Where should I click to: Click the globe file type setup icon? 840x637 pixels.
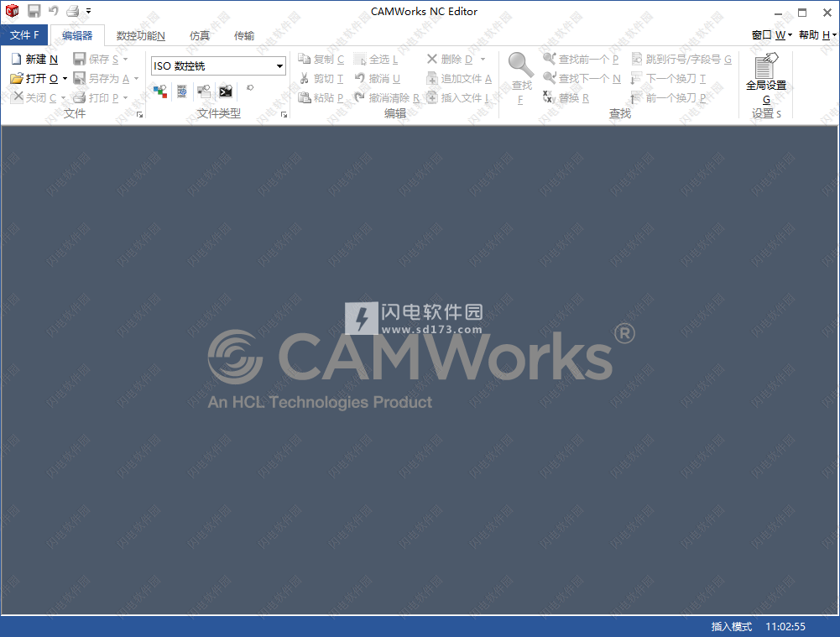182,91
